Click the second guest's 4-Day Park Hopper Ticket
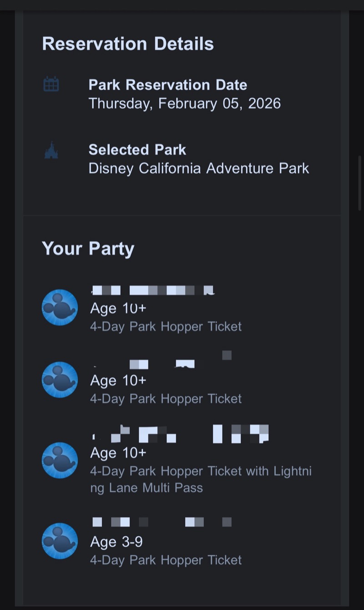Image resolution: width=364 pixels, height=610 pixels. [166, 399]
